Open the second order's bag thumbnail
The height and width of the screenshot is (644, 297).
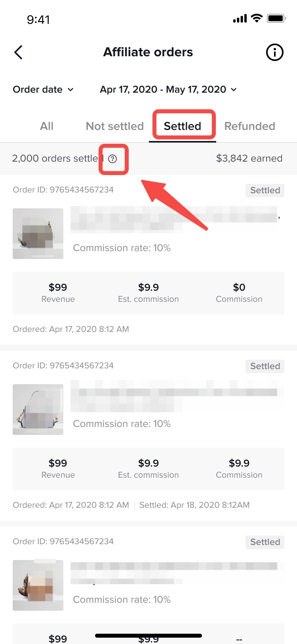click(38, 410)
